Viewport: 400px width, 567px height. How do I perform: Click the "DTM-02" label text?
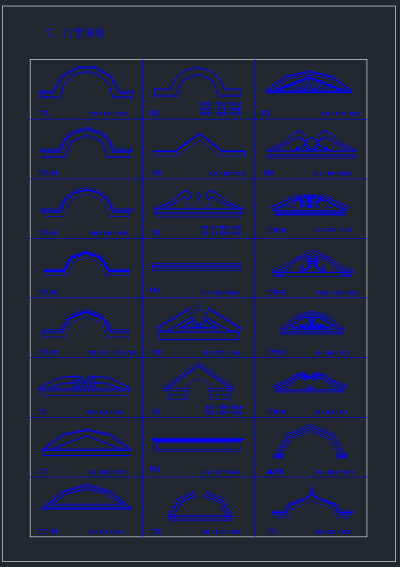276,293
